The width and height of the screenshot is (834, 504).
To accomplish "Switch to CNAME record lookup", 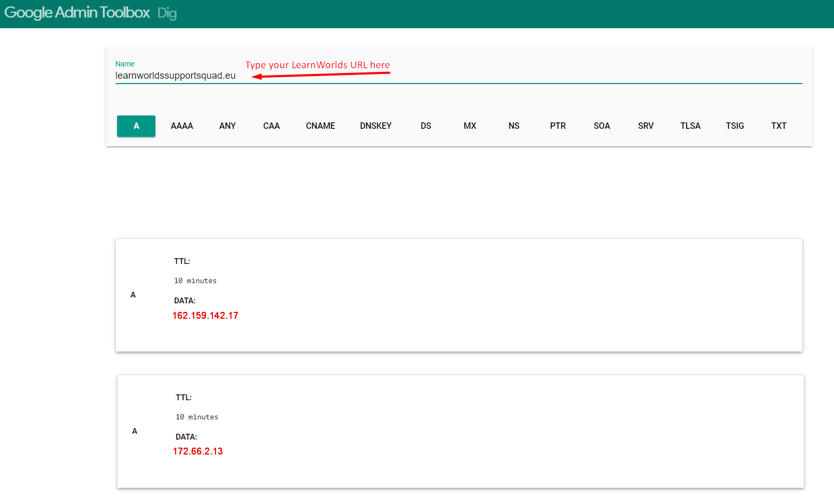I will coord(320,126).
